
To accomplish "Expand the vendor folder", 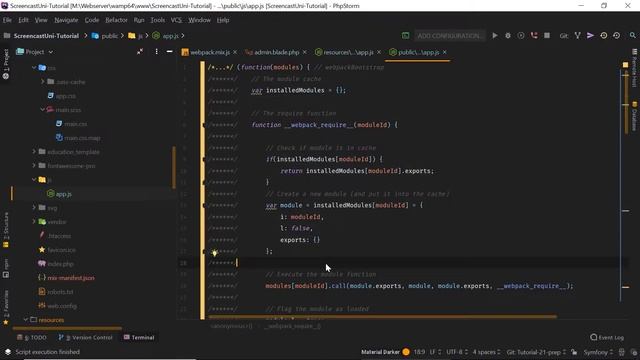I will click(x=34, y=221).
